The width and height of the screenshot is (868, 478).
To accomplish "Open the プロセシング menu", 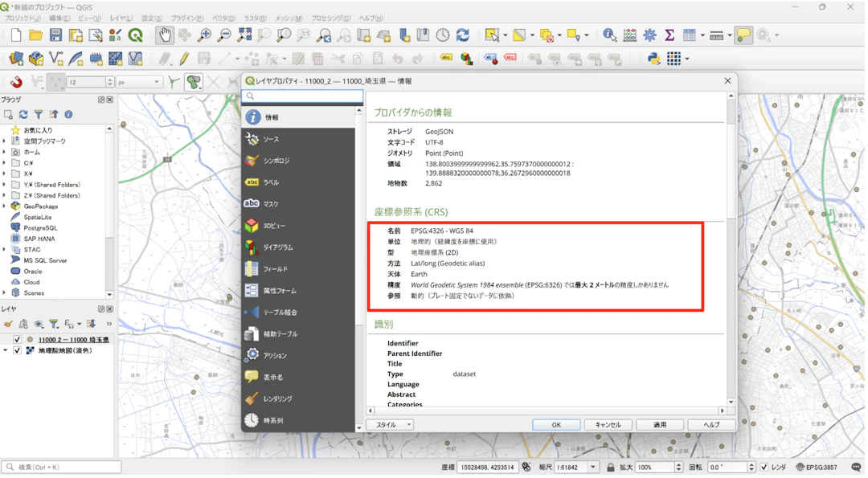I will click(x=331, y=18).
